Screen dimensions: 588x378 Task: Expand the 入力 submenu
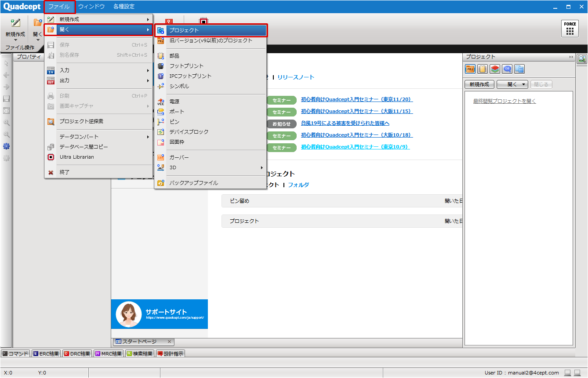point(98,70)
